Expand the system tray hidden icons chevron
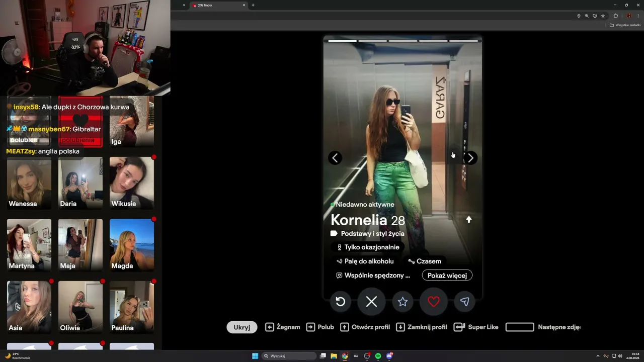The width and height of the screenshot is (644, 362). click(x=598, y=356)
